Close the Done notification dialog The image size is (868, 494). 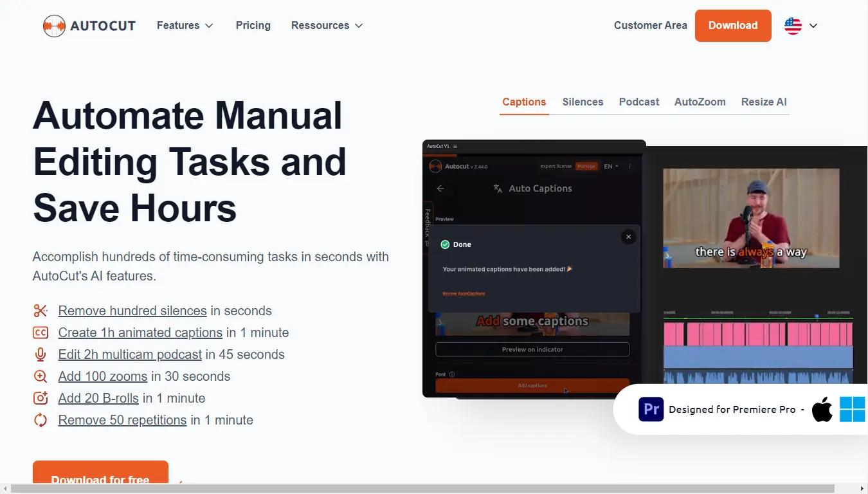628,237
